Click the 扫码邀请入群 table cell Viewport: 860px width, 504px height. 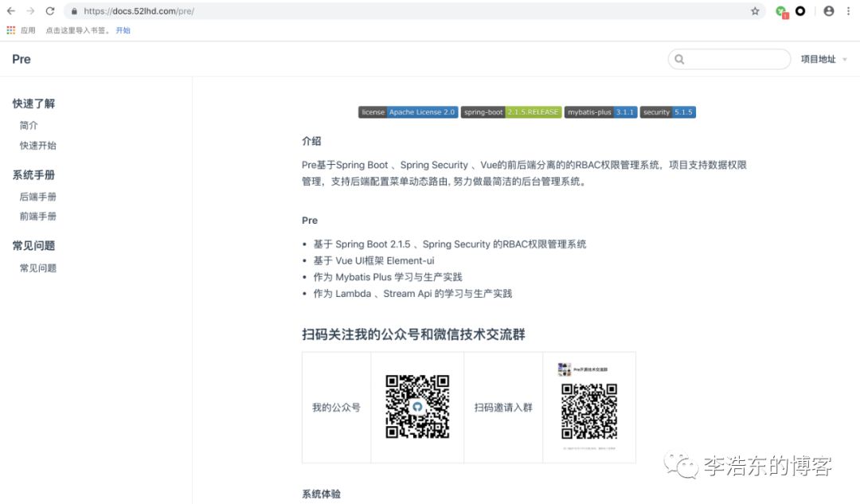pyautogui.click(x=503, y=408)
